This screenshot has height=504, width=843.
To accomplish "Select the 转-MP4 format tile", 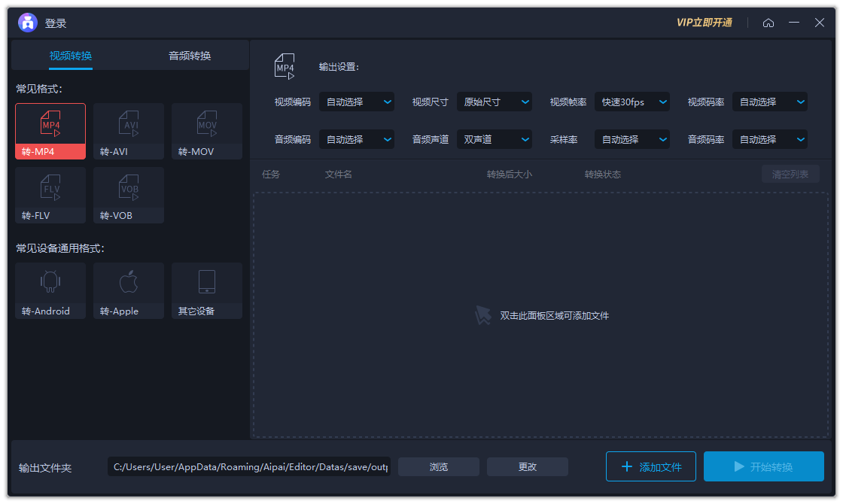I will point(50,131).
